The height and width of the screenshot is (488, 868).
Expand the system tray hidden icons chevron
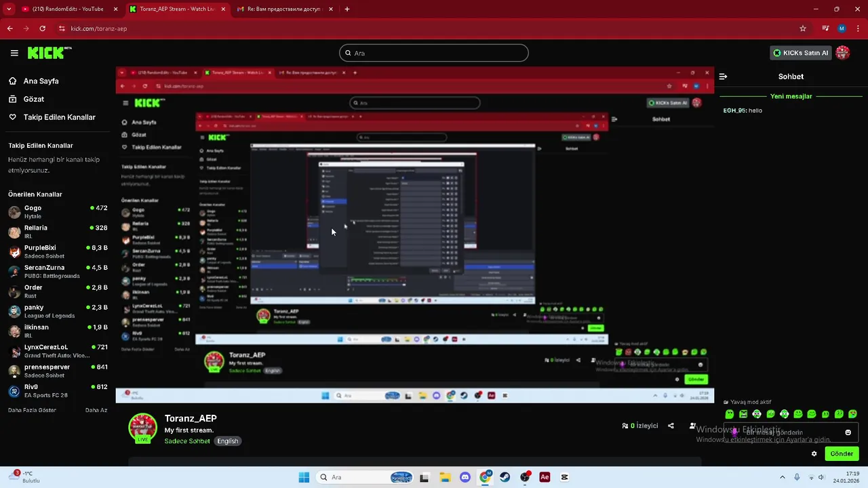click(x=782, y=477)
